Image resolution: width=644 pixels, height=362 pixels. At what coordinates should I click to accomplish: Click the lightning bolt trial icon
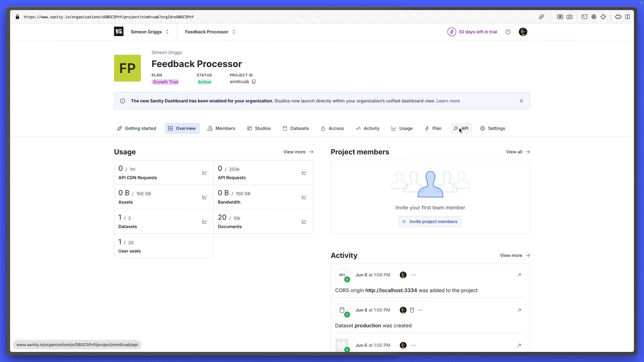pos(452,32)
